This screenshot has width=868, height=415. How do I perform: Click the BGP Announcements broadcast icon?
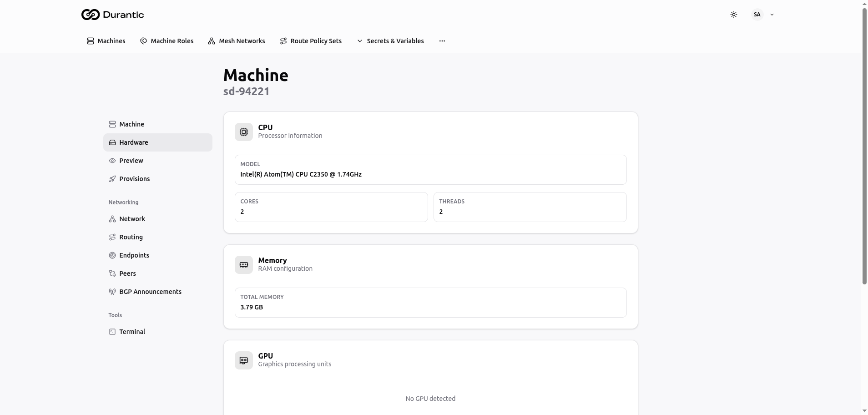pyautogui.click(x=112, y=291)
